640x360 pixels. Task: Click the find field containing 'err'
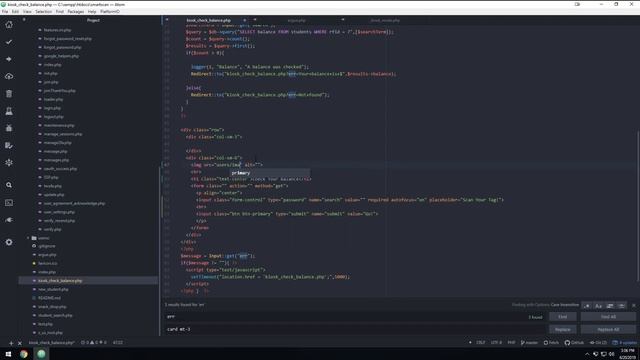point(354,317)
